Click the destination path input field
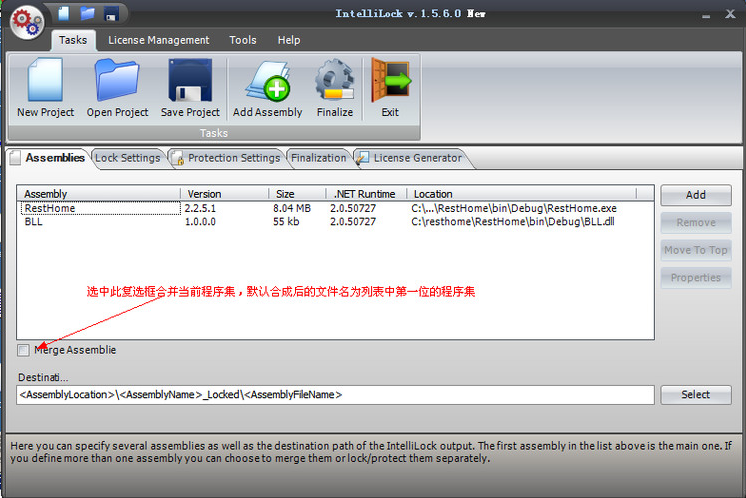Screen dimensions: 746x498 point(335,395)
